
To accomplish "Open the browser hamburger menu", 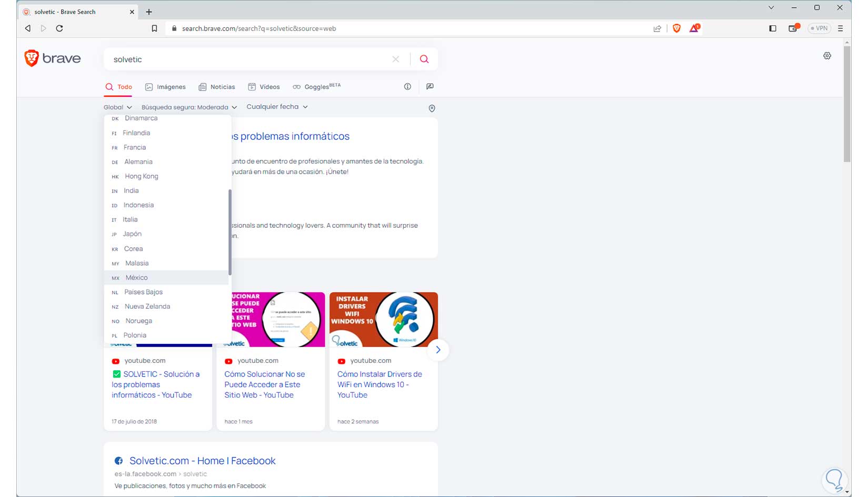I will (x=840, y=28).
